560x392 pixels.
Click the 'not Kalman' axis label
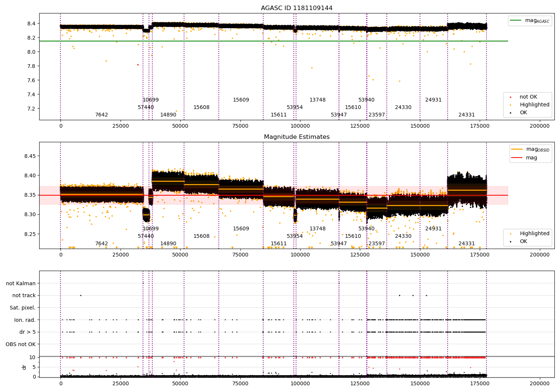[21, 283]
